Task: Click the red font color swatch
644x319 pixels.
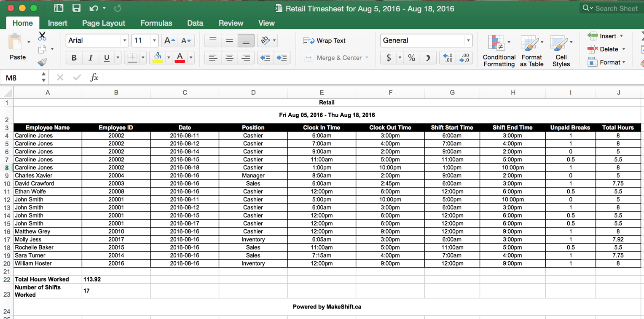Action: [x=180, y=57]
